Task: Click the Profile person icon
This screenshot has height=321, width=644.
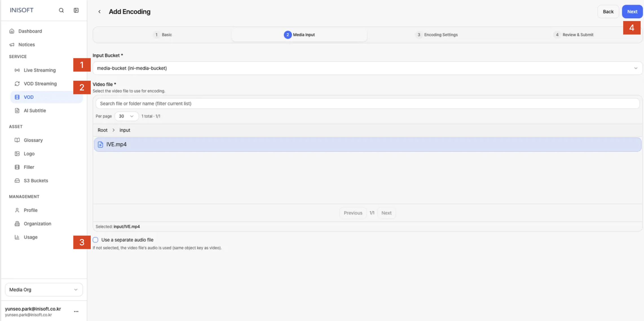Action: point(17,210)
